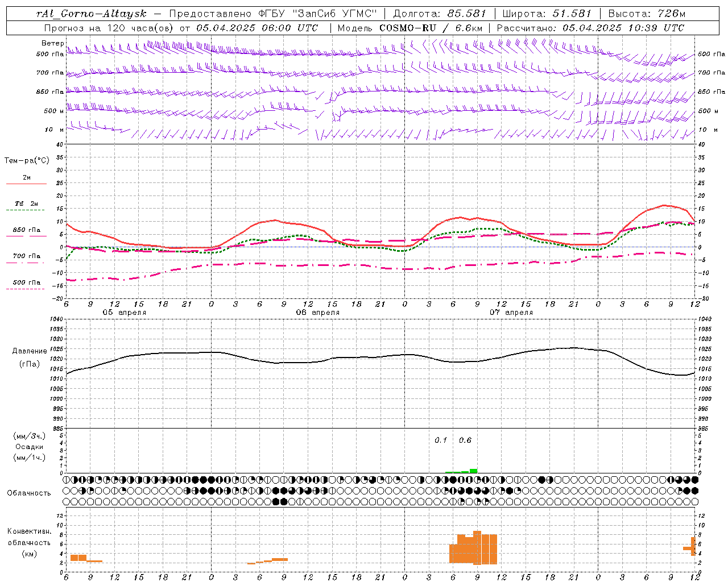Click the Широта: 51.581 value

point(547,14)
